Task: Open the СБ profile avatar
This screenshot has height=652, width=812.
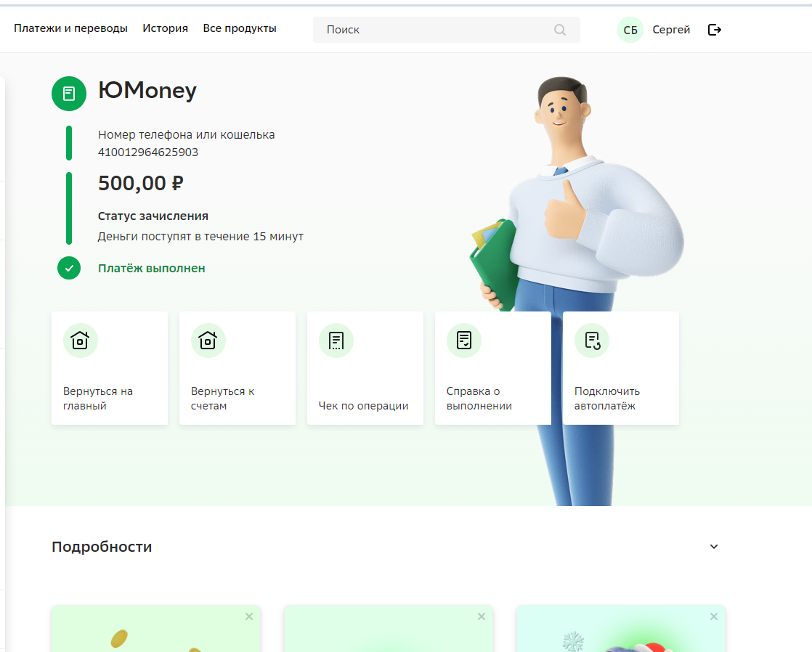Action: pyautogui.click(x=630, y=30)
